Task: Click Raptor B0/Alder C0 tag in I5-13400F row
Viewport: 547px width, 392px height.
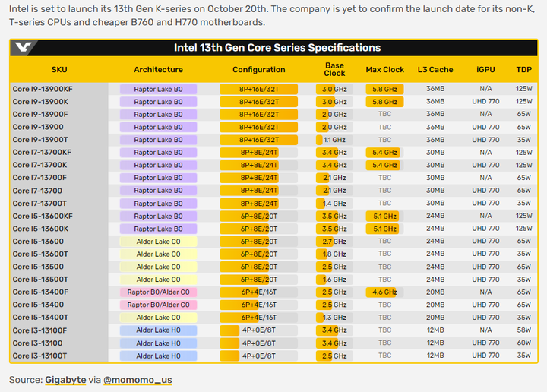Action: click(x=158, y=292)
